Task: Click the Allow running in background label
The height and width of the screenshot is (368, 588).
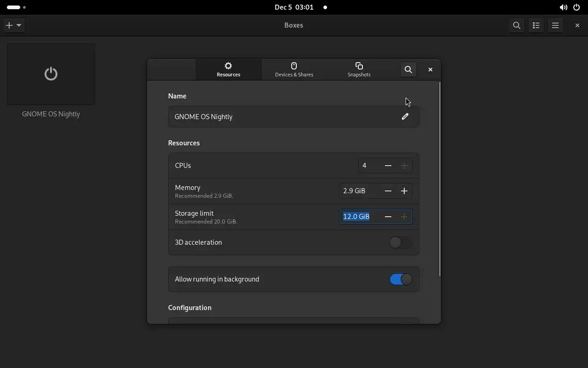Action: (x=217, y=279)
